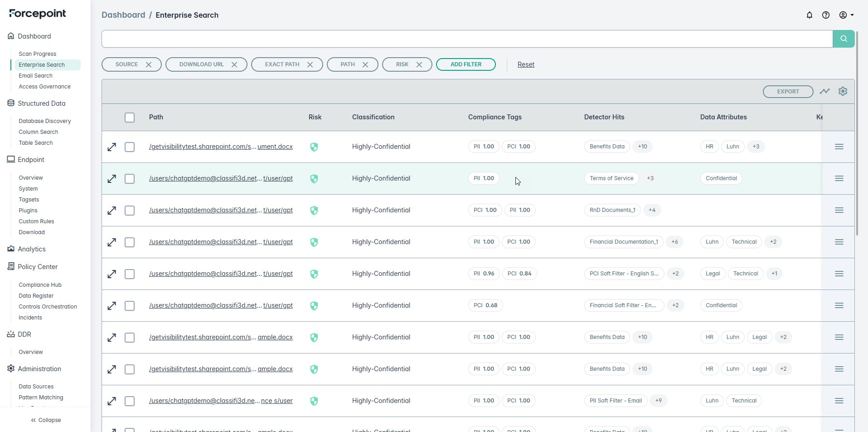This screenshot has height=432, width=868.
Task: Toggle the select-all checkbox in header
Action: point(130,118)
